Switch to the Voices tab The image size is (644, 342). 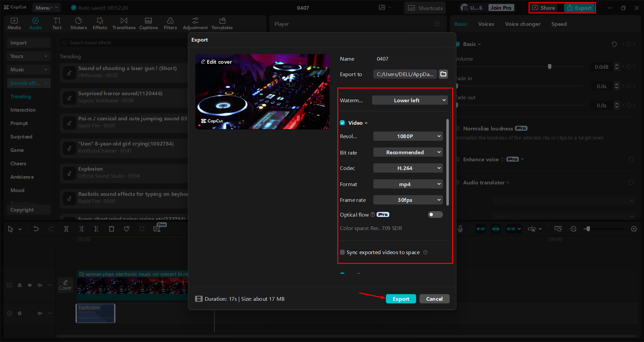click(486, 24)
